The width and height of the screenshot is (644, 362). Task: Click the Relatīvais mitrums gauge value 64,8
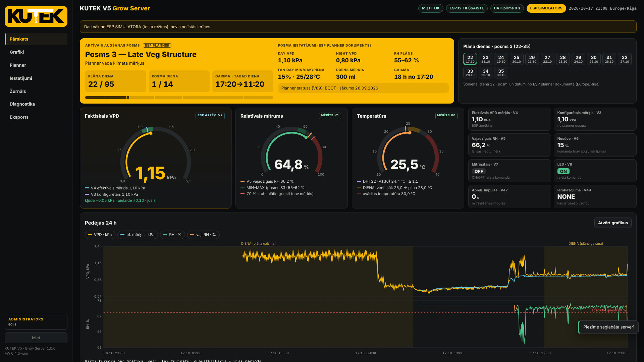coord(288,165)
